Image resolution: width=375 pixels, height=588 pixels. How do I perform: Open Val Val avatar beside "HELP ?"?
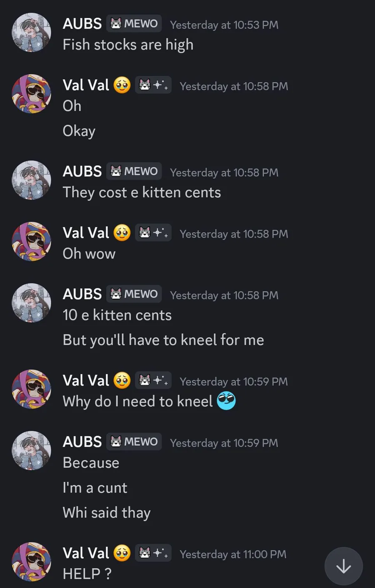(x=31, y=562)
